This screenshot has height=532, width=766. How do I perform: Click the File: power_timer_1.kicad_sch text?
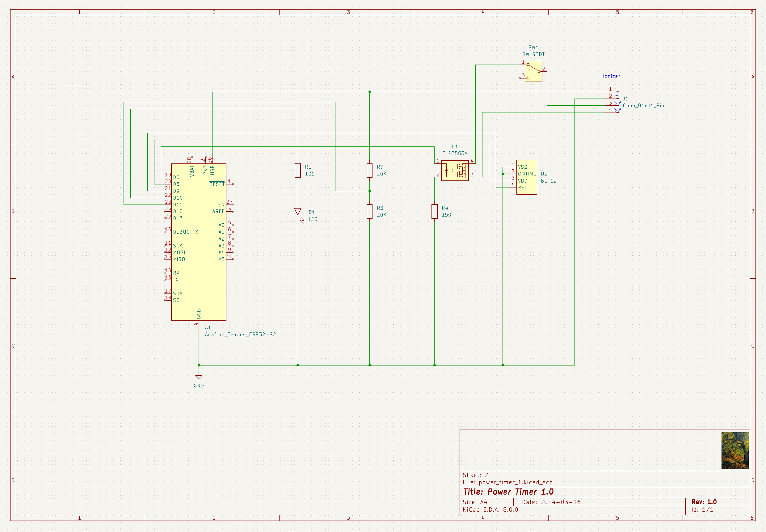(507, 482)
